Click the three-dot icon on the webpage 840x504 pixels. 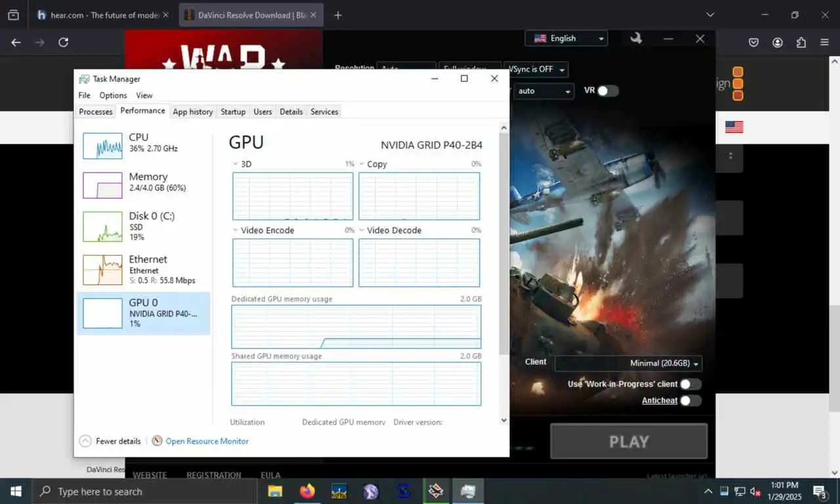(730, 156)
